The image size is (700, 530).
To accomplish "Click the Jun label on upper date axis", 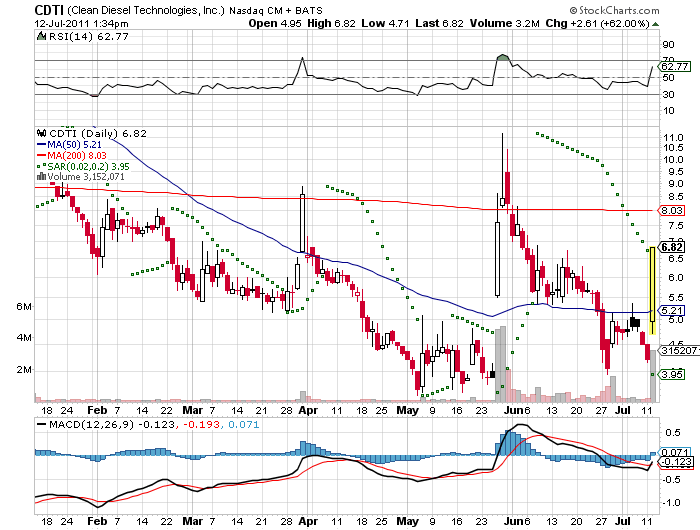I will (x=513, y=410).
